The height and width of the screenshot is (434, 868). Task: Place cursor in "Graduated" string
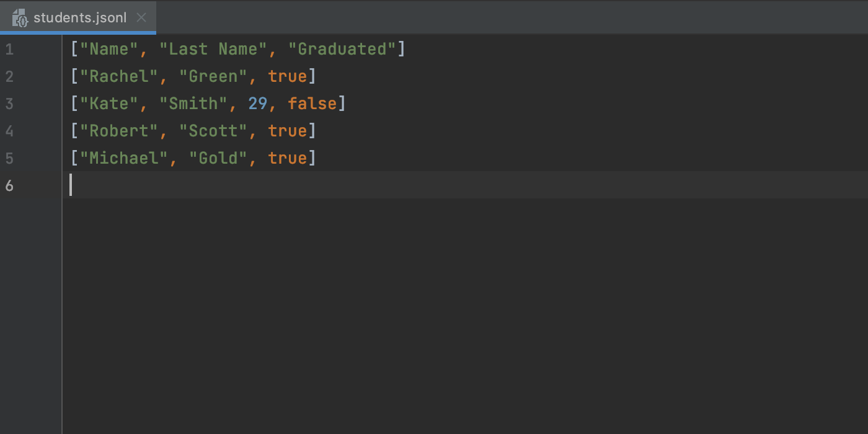(342, 49)
